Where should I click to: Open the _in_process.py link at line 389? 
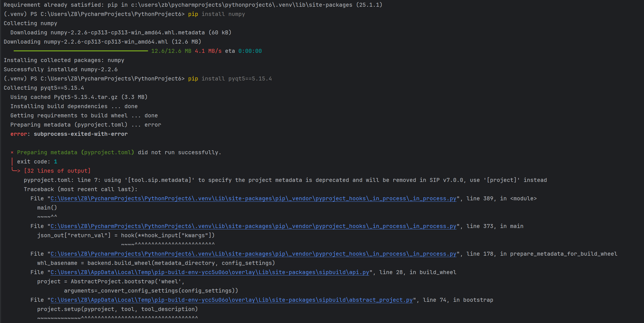pyautogui.click(x=253, y=198)
